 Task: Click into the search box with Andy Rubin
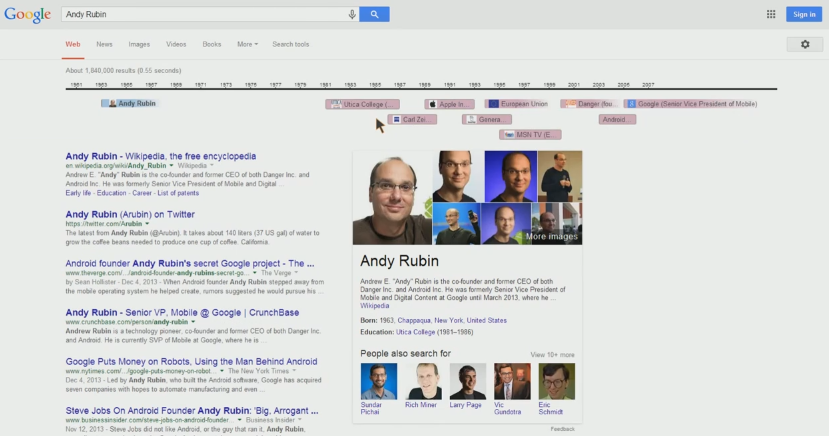click(200, 14)
